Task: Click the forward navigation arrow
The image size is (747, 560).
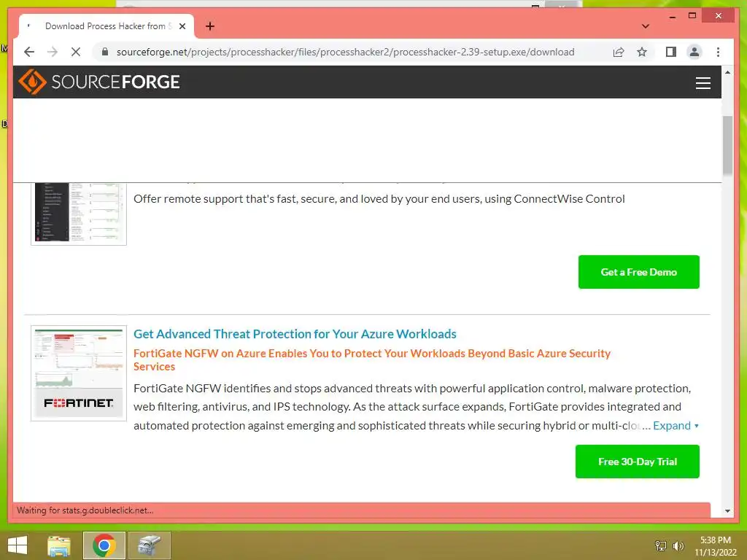Action: click(53, 52)
